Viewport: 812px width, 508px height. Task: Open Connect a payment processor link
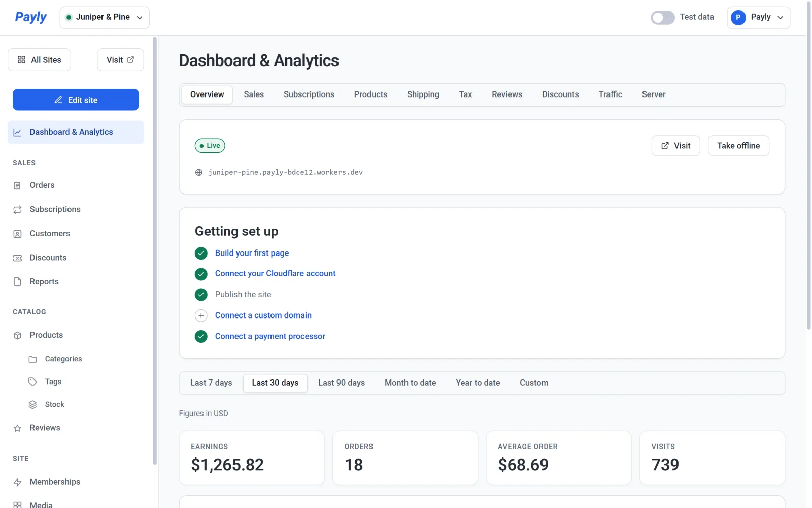click(x=270, y=336)
